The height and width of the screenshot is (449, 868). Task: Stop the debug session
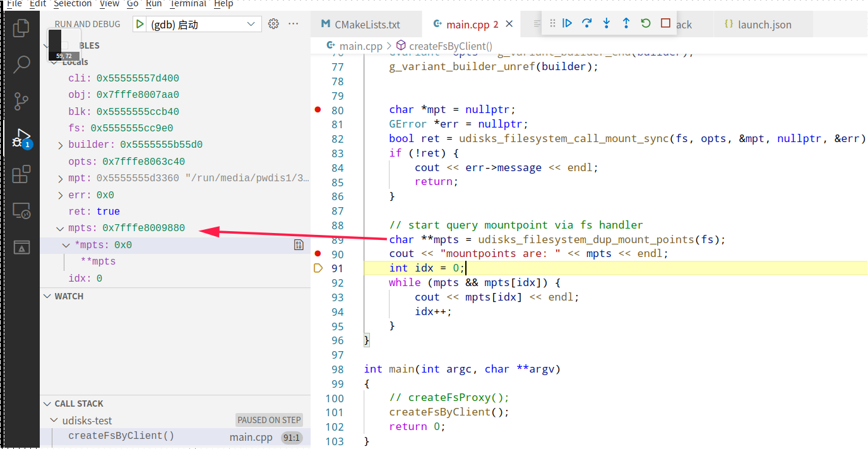[665, 23]
